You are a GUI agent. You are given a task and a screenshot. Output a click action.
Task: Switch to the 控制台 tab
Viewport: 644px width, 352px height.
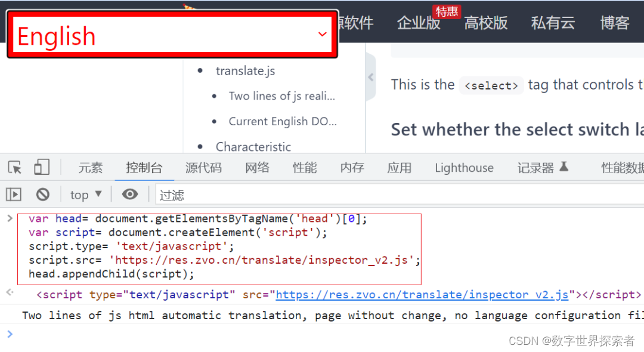point(144,168)
